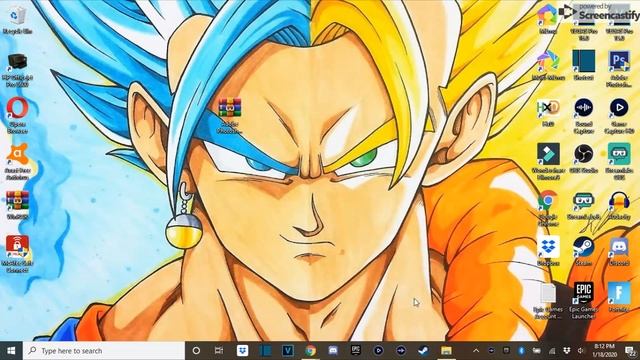Screen dimensions: 640x360
Task: Open the notification Action Center icon
Action: [x=630, y=351]
